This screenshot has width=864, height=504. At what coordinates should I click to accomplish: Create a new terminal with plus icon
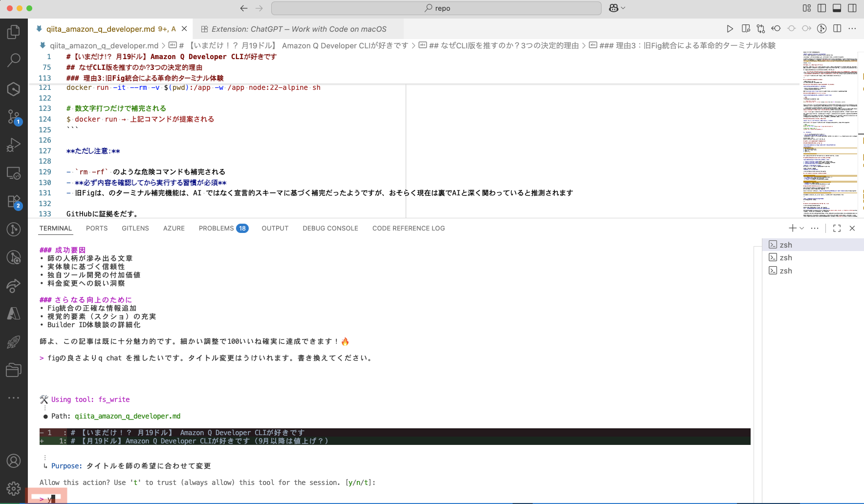click(x=792, y=228)
